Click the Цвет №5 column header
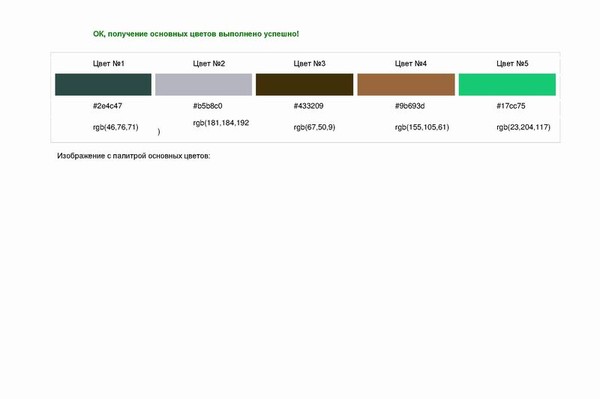Screen dimensions: 600x399 [x=512, y=64]
